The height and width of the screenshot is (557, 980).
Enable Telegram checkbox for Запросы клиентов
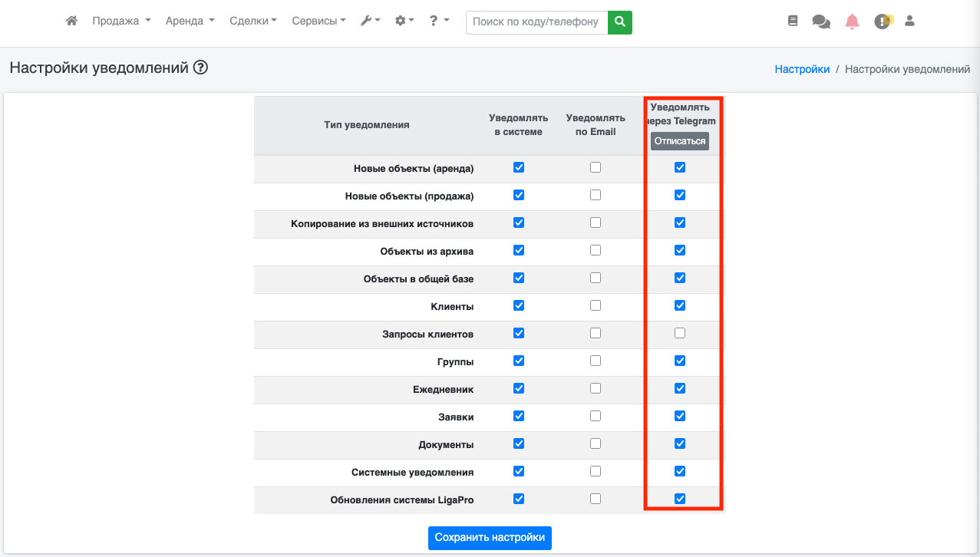[x=680, y=333]
